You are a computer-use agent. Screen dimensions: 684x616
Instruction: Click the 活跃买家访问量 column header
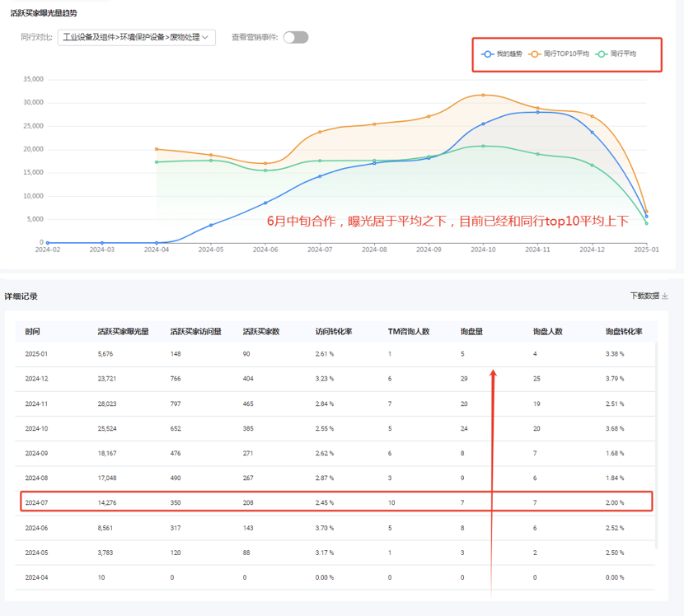pyautogui.click(x=195, y=331)
